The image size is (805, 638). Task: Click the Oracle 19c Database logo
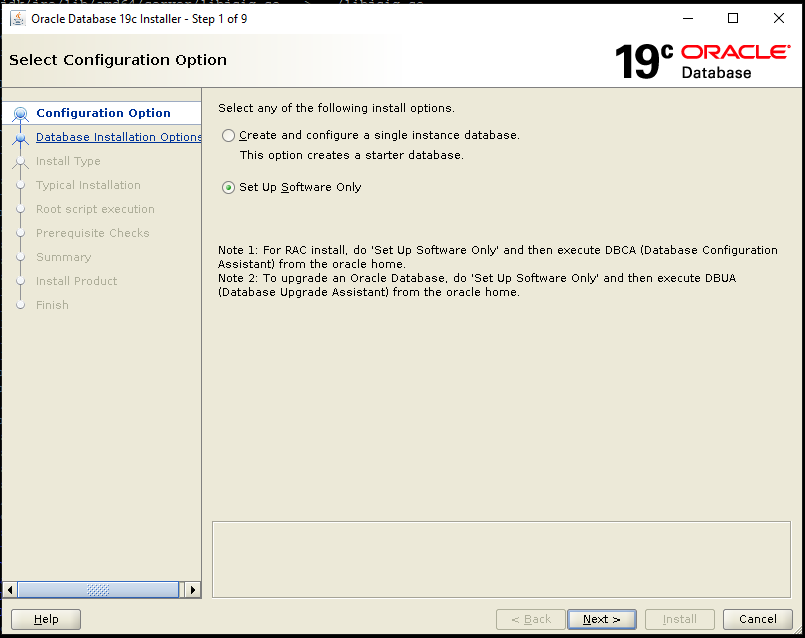(x=702, y=62)
